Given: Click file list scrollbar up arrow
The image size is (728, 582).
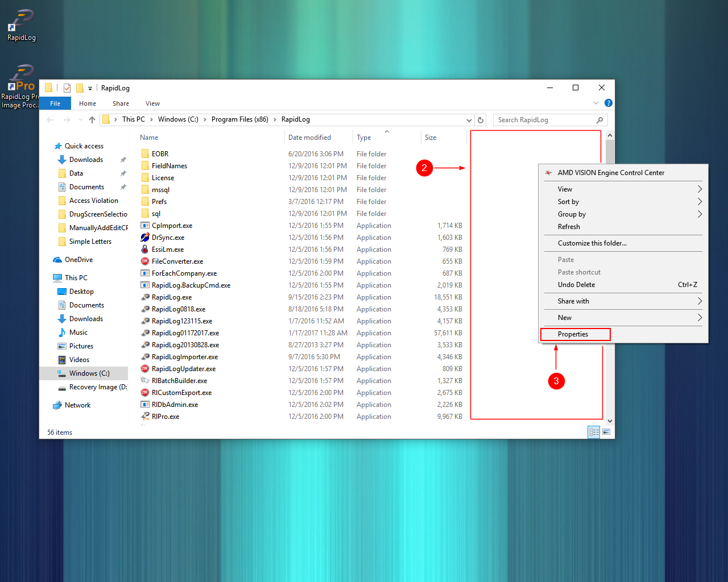Looking at the screenshot, I should point(610,135).
